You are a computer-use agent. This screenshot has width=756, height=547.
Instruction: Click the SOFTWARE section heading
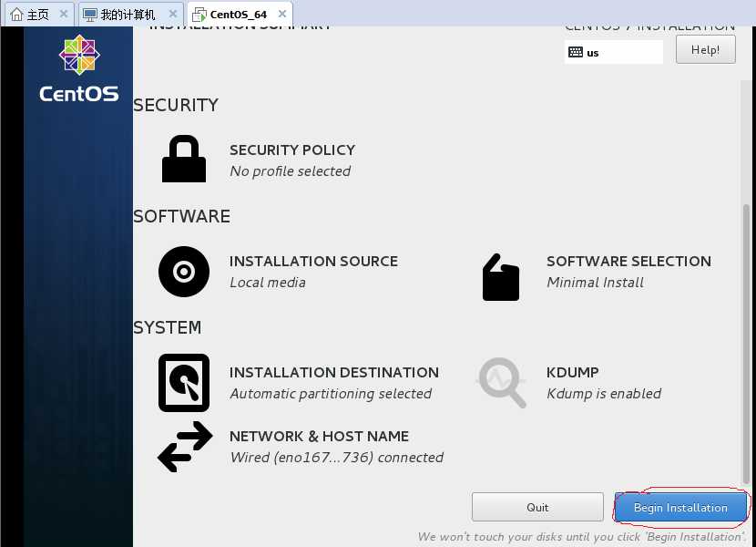[x=182, y=216]
